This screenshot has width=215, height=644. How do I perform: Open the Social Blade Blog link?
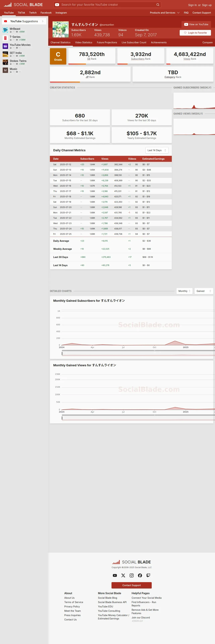click(107, 598)
